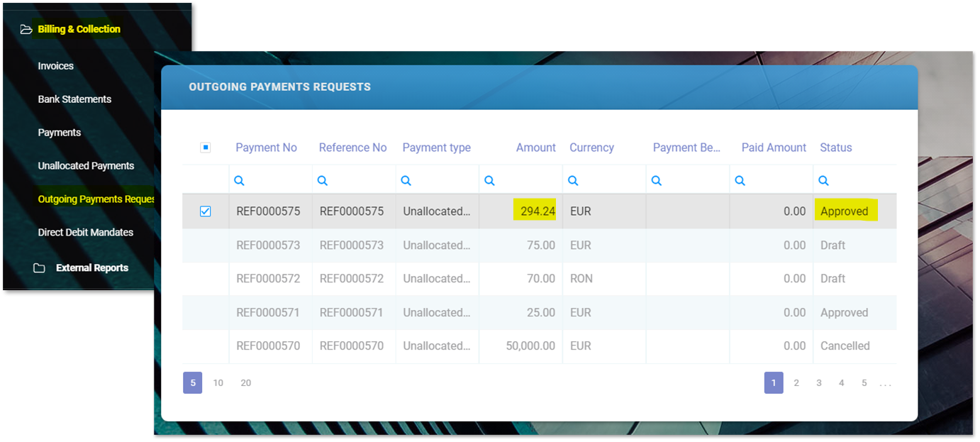Viewport: 980px width, 442px height.
Task: Uncheck the REF0000575 row checkbox
Action: click(206, 211)
